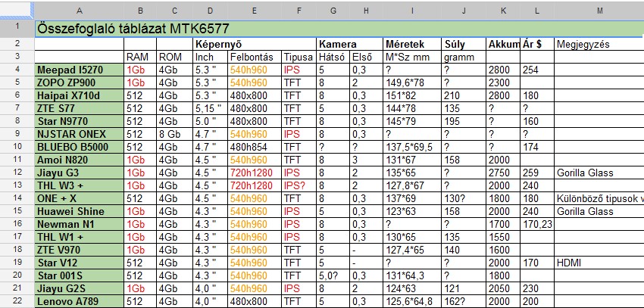The width and height of the screenshot is (644, 308).
Task: Click the 'Különböző tipusok' note cell
Action: click(x=599, y=198)
